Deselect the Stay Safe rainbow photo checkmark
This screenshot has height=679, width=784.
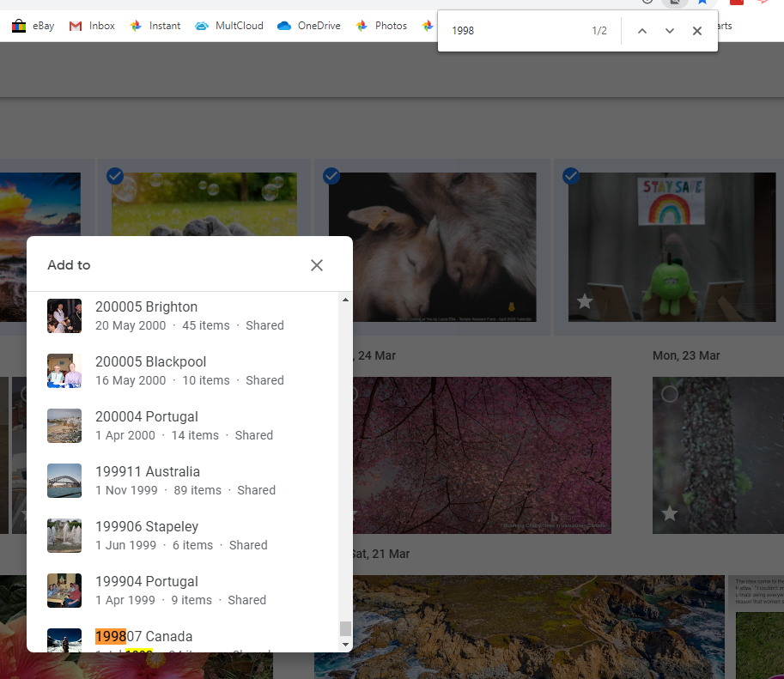tap(571, 176)
